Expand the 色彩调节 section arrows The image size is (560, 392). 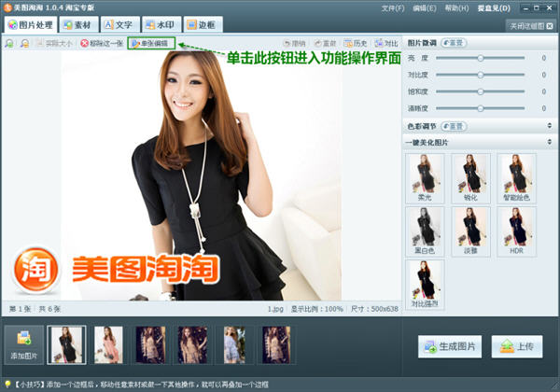tap(550, 126)
